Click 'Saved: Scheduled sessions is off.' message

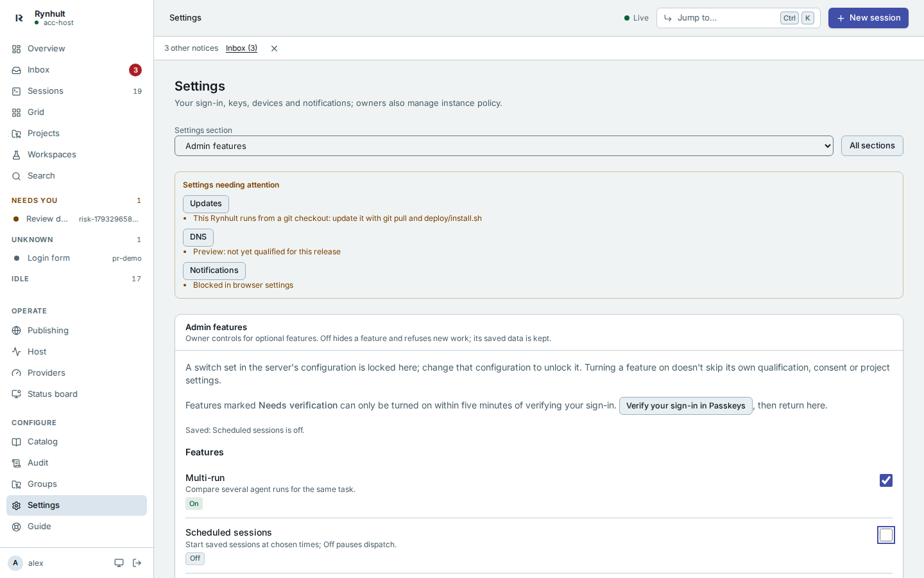244,430
